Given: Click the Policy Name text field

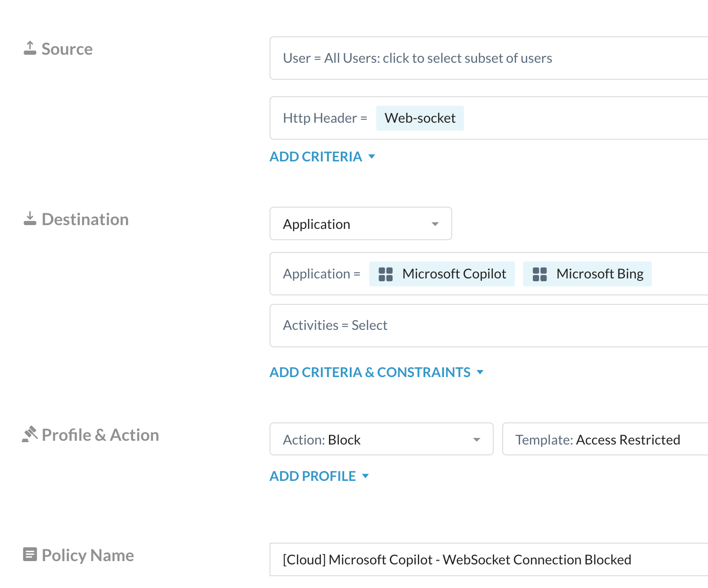Looking at the screenshot, I should 489,560.
